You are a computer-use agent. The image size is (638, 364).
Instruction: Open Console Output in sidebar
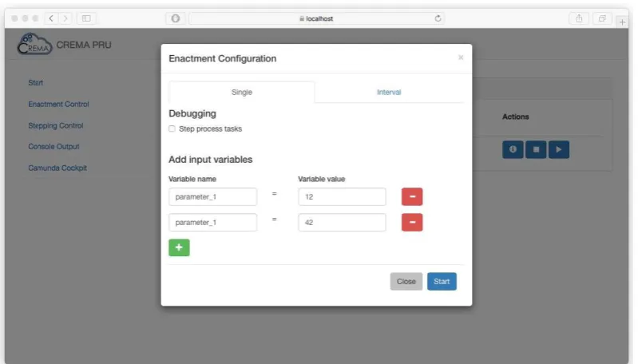53,146
